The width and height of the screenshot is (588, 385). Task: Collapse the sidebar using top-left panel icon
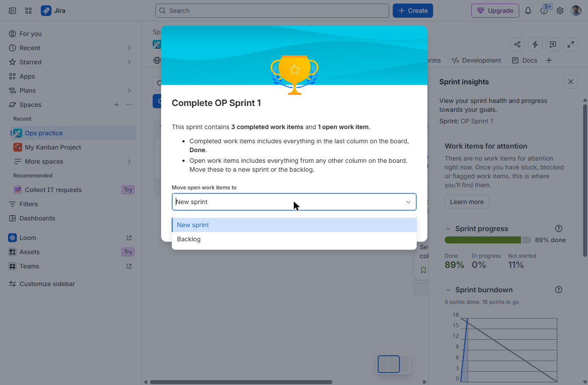[x=12, y=11]
